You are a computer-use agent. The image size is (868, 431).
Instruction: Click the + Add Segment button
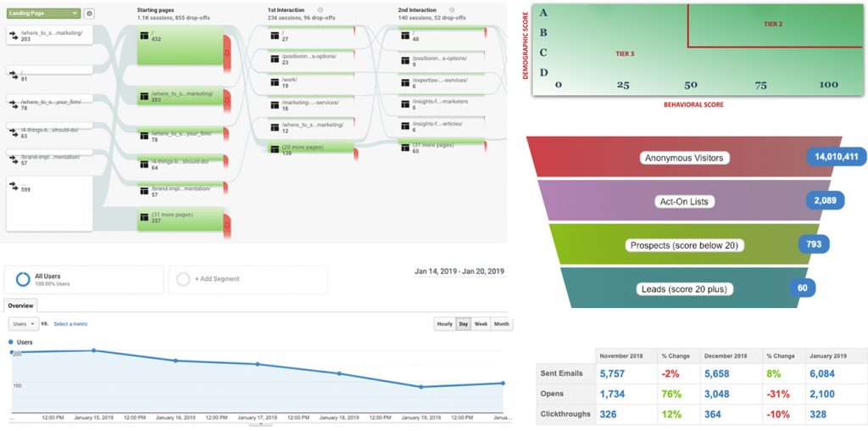tap(217, 279)
